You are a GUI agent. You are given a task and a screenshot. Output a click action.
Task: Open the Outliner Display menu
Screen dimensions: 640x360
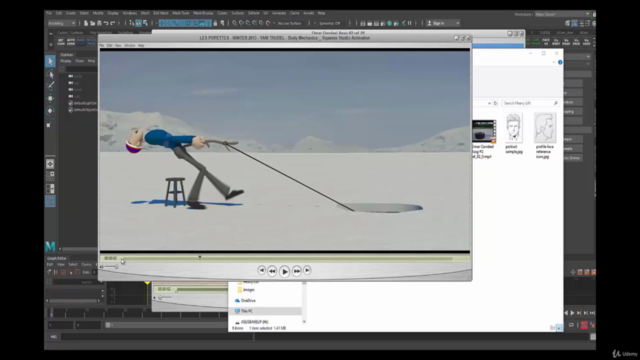coord(66,61)
